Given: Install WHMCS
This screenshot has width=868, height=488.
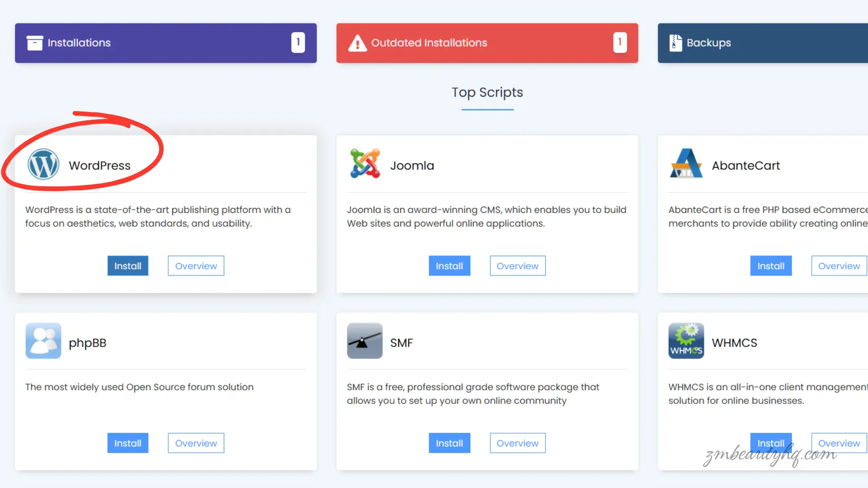Looking at the screenshot, I should coord(771,443).
